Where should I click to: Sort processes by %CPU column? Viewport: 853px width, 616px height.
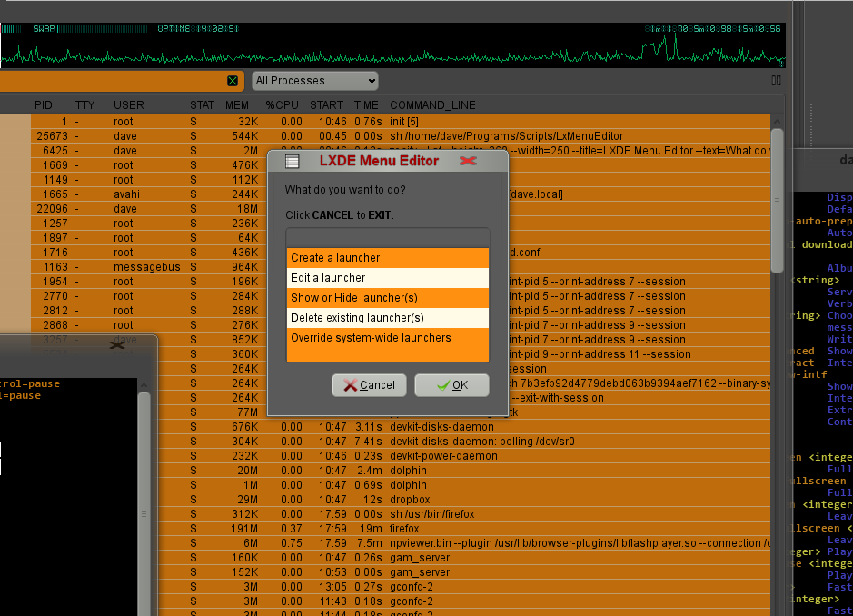coord(282,105)
